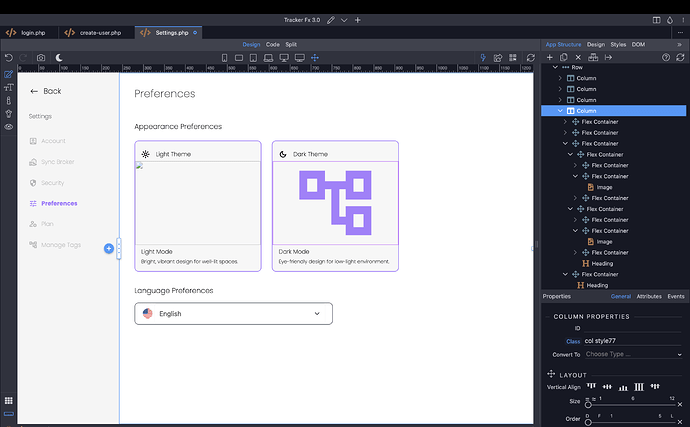Click the share arrow icon in toolbar
The image size is (690, 427).
pos(498,58)
